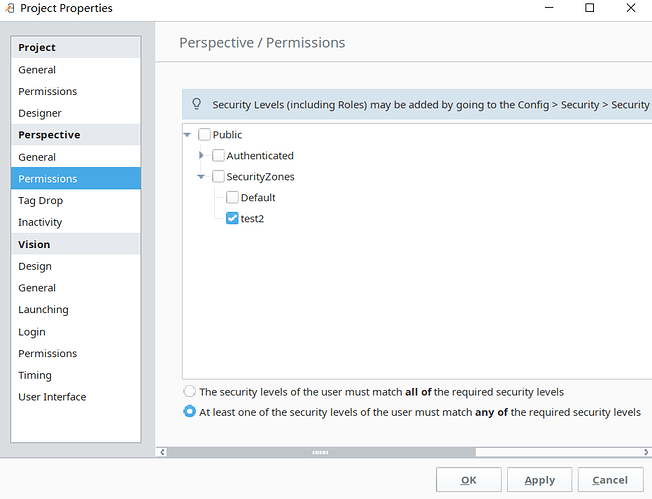
Task: Open Tag Drop settings under Perspective
Action: click(x=40, y=201)
